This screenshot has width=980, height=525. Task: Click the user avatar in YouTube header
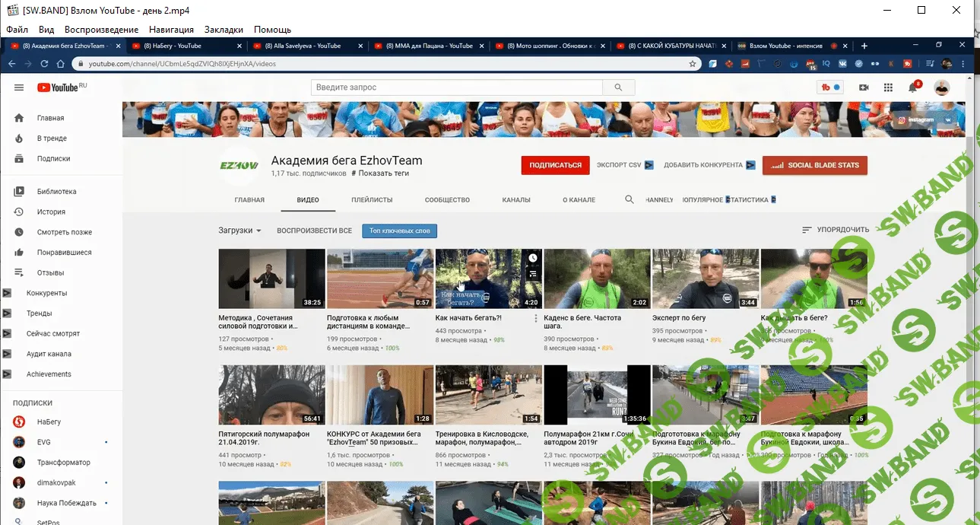[x=942, y=87]
